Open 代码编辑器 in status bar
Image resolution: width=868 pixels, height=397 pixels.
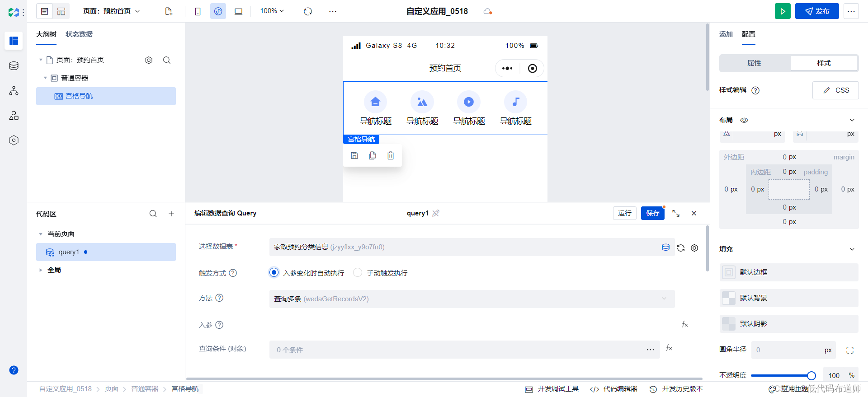pos(613,389)
